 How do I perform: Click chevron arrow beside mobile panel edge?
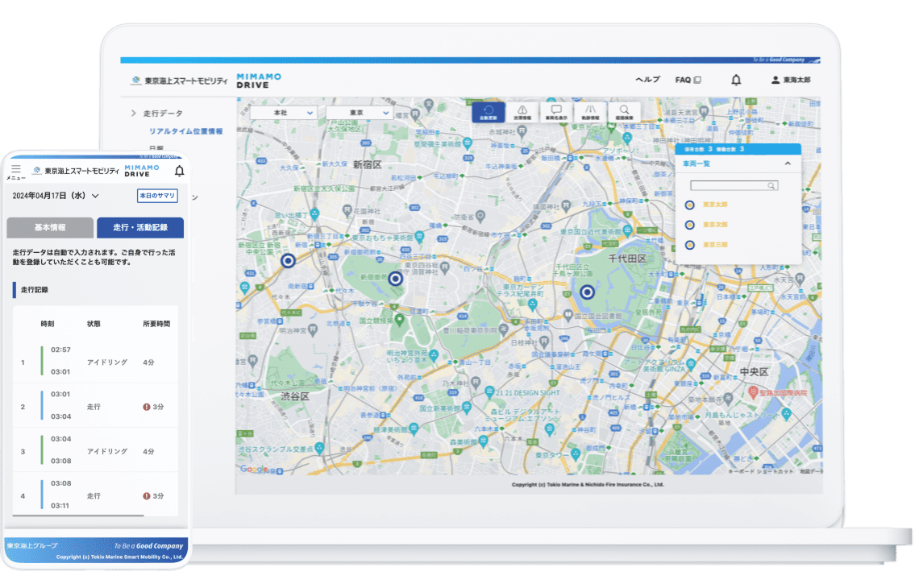pyautogui.click(x=195, y=198)
